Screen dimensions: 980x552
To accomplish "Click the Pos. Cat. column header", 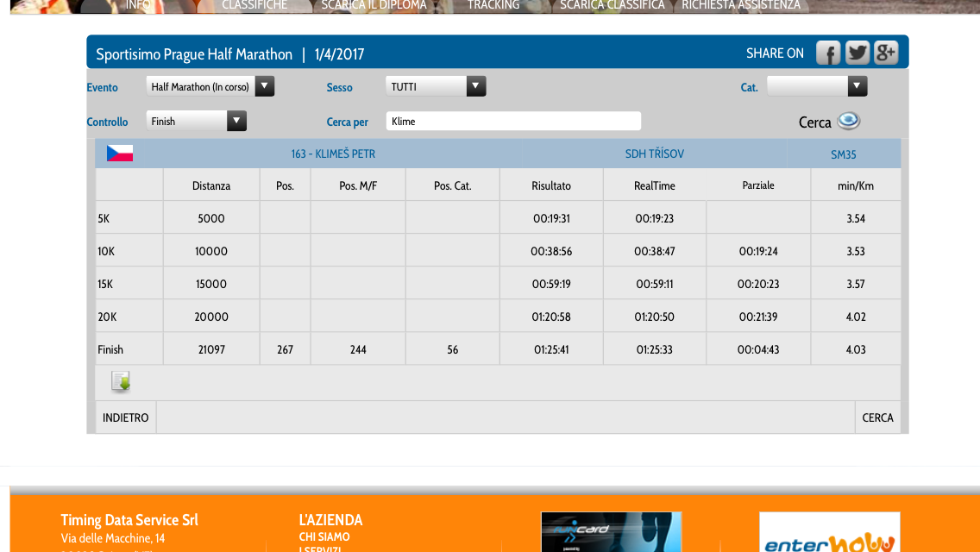I will click(453, 185).
